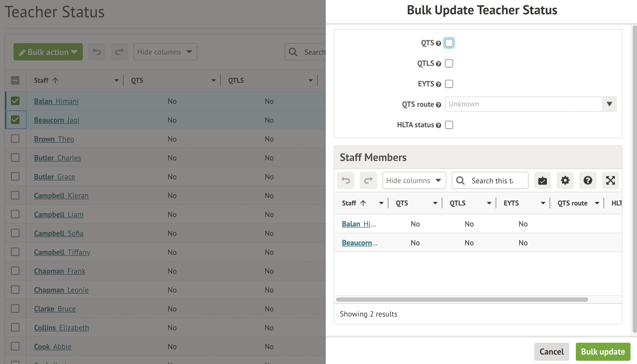This screenshot has width=637, height=364.
Task: Expand the EYTS column header menu
Action: pyautogui.click(x=543, y=203)
